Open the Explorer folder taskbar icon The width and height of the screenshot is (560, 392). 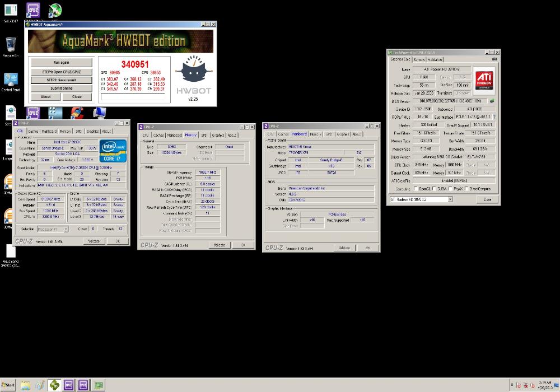click(x=25, y=385)
